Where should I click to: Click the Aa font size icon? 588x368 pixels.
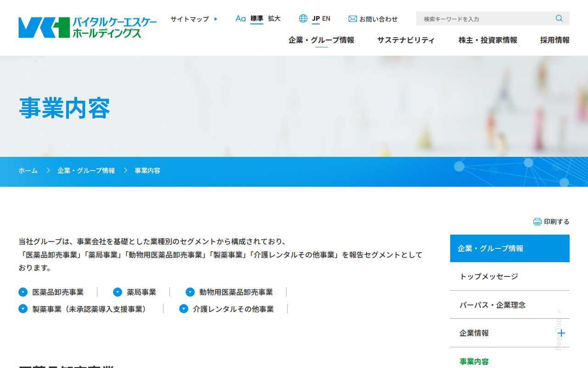click(x=241, y=18)
